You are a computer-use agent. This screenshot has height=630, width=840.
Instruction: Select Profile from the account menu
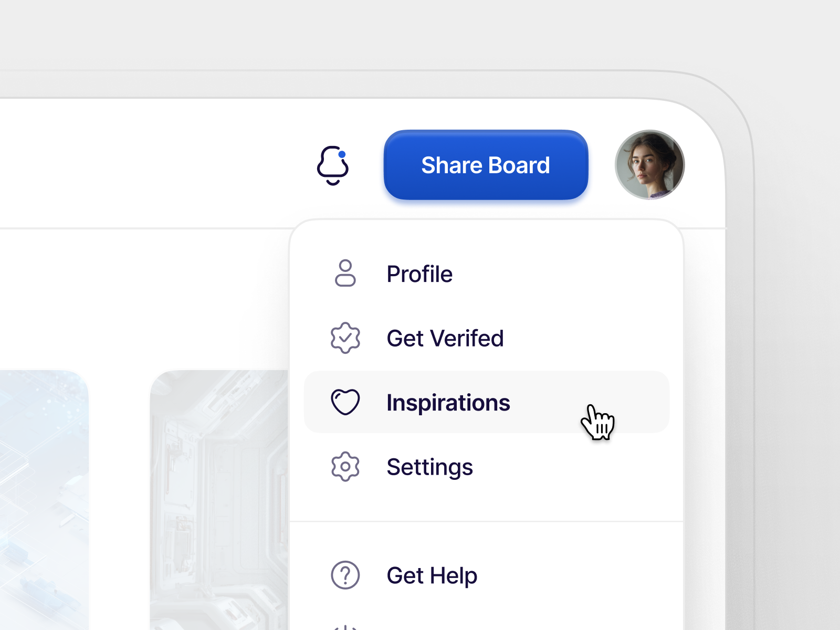tap(419, 274)
